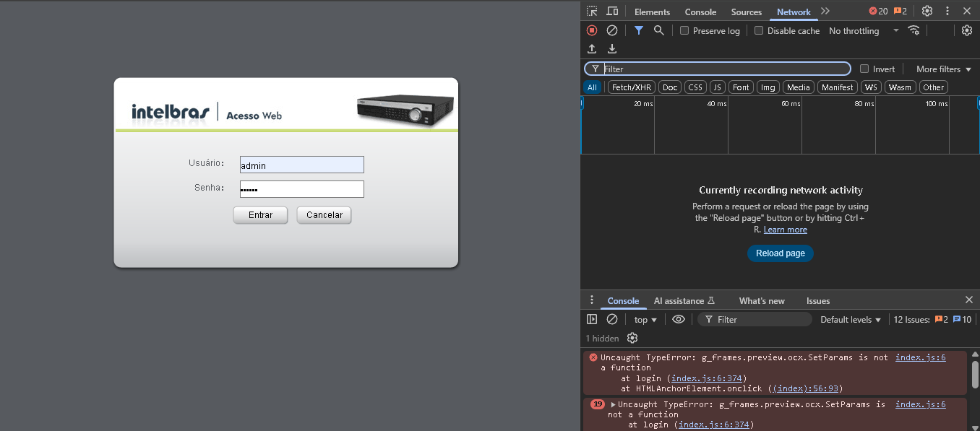Click the Cancelar button
The image size is (980, 431).
tap(324, 215)
